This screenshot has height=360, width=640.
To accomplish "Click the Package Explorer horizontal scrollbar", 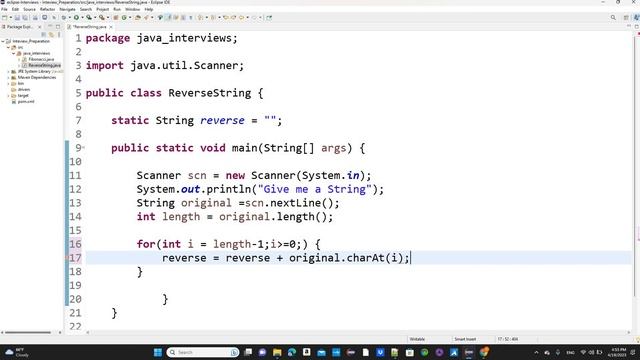I will tap(28, 333).
